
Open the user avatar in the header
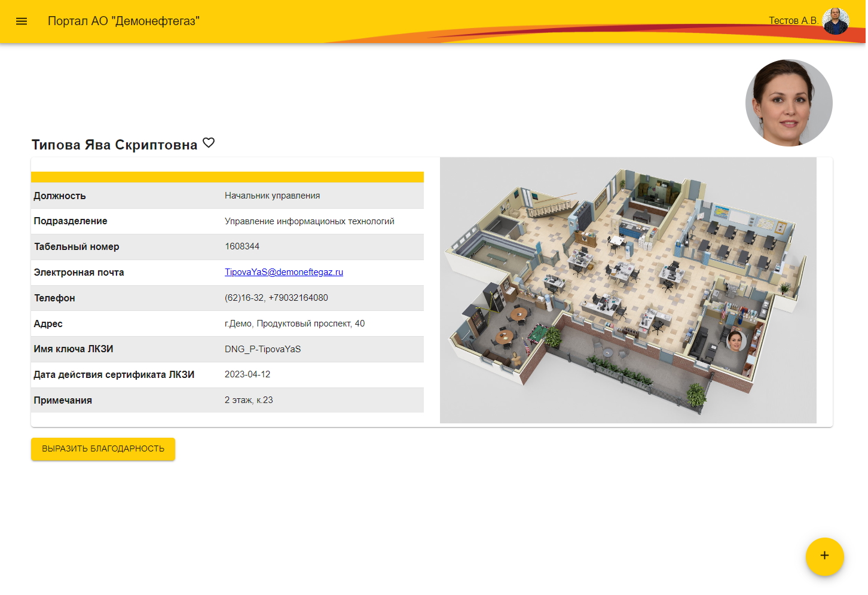pos(835,21)
